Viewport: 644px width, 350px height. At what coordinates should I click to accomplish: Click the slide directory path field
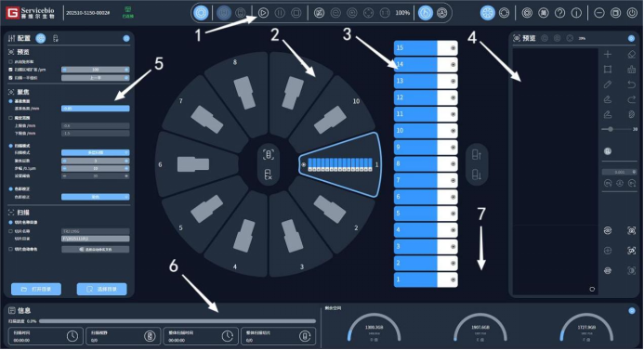[x=96, y=239]
